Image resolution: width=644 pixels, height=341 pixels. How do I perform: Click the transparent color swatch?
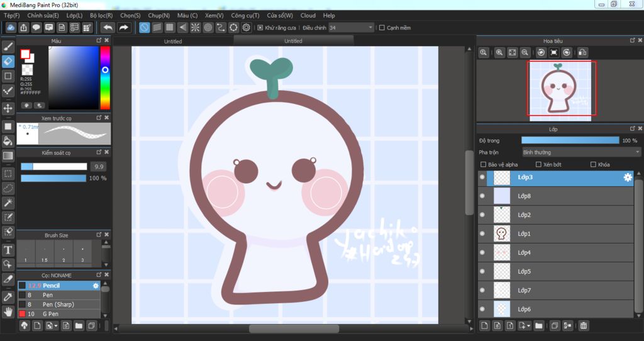point(27,69)
